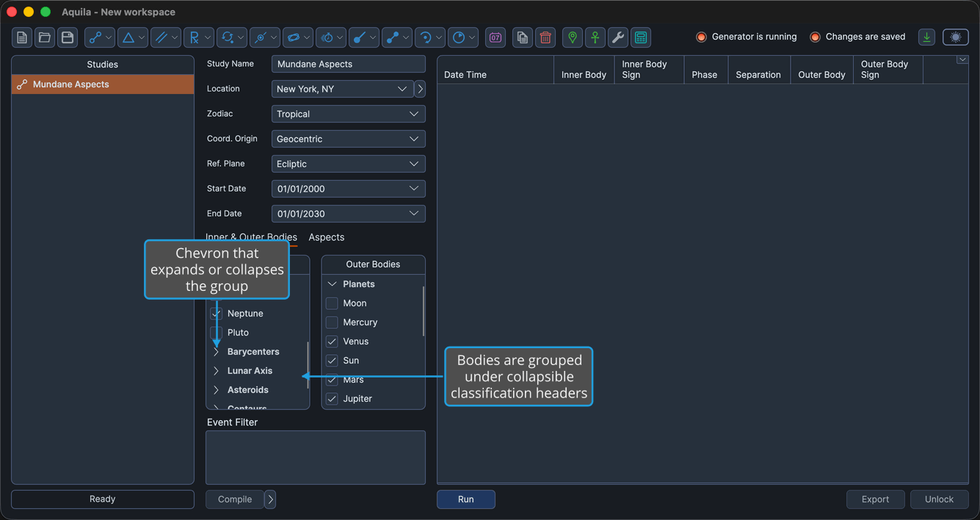This screenshot has width=980, height=520.
Task: Delete the study with the red trash icon
Action: [x=545, y=37]
